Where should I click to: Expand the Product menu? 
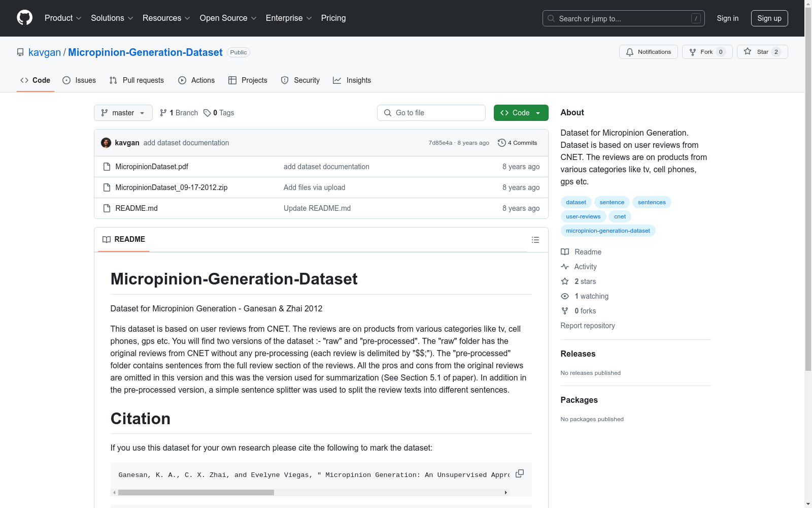63,18
